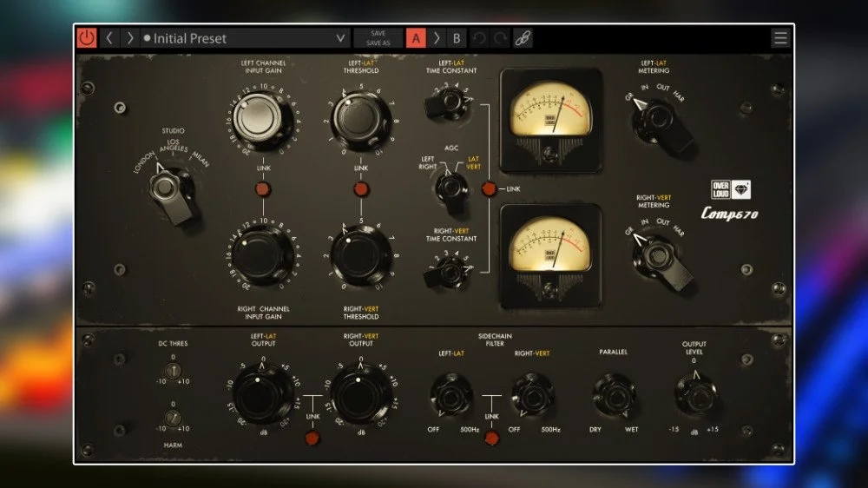868x488 pixels.
Task: Toggle the threshold Link red button
Action: click(x=361, y=189)
